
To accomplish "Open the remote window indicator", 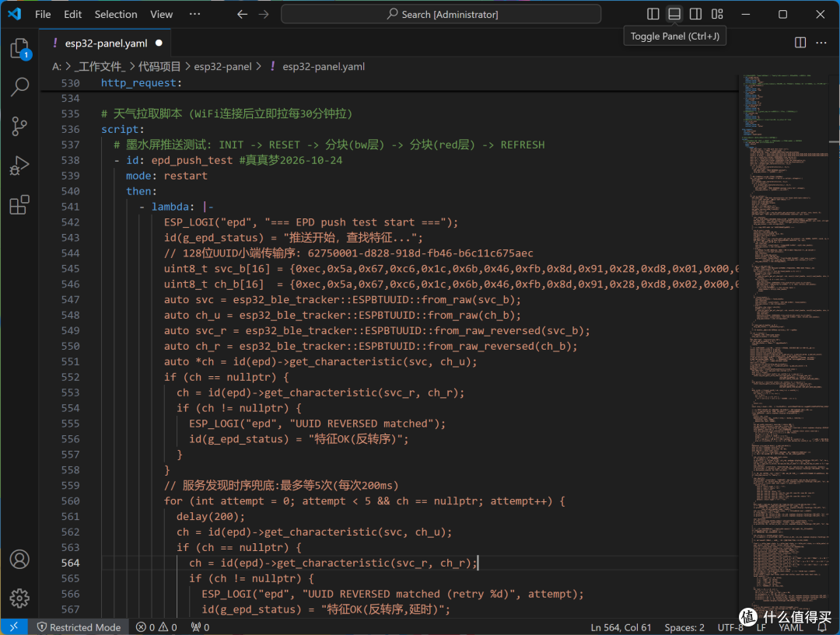I will click(x=14, y=627).
